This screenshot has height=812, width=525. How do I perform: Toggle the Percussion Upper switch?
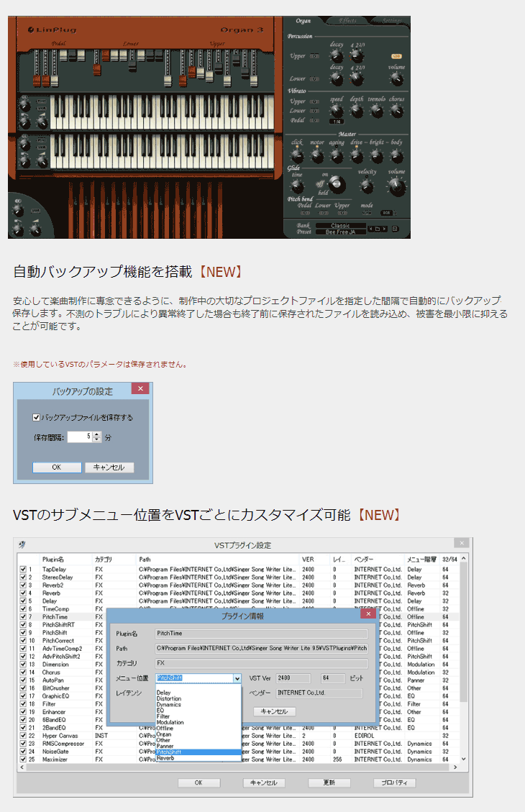[x=314, y=56]
